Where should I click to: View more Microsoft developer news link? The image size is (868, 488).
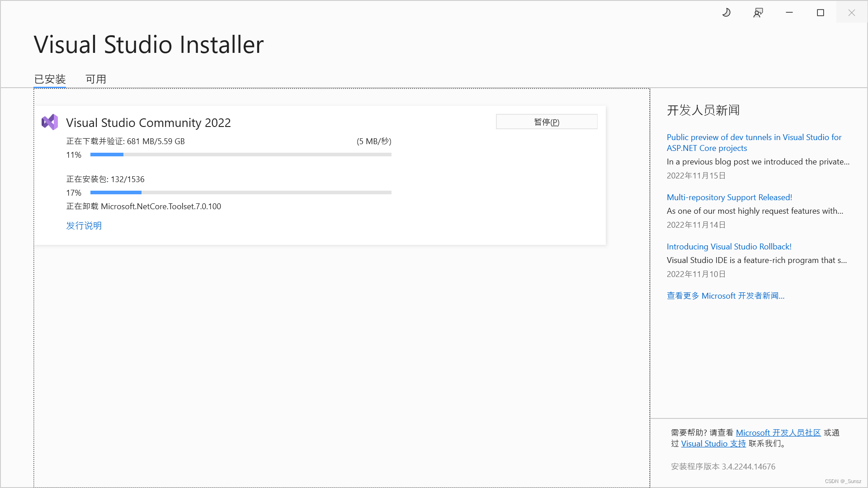(725, 296)
